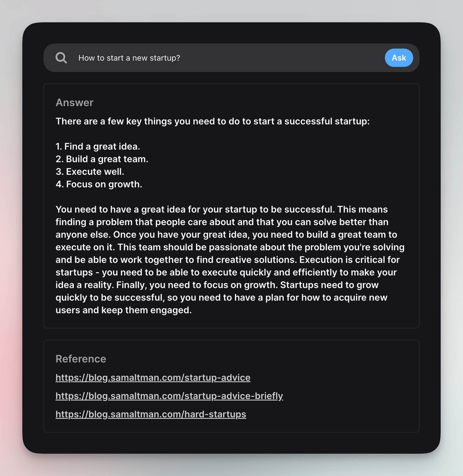The height and width of the screenshot is (476, 463).
Task: Follow the hard-startups reference link
Action: click(x=150, y=414)
